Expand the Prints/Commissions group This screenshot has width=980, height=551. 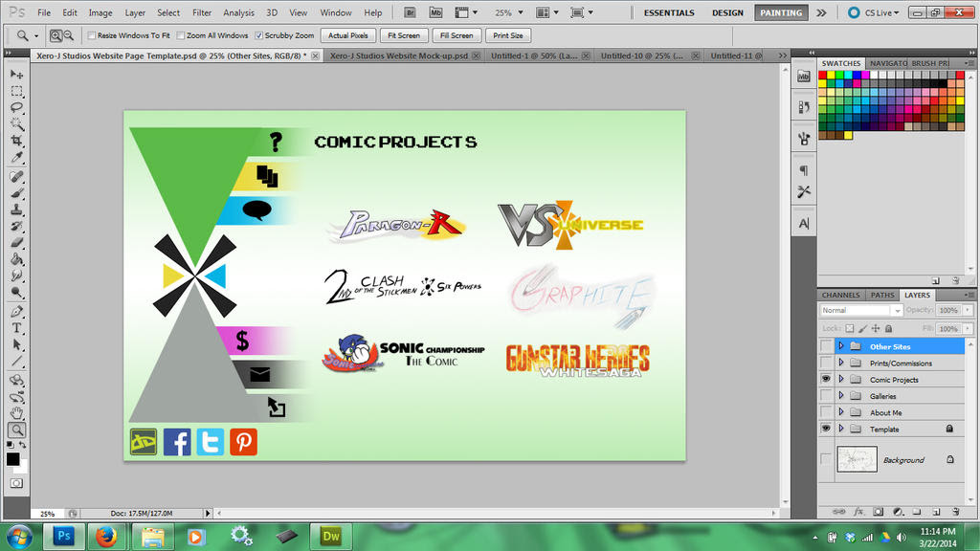pos(841,363)
